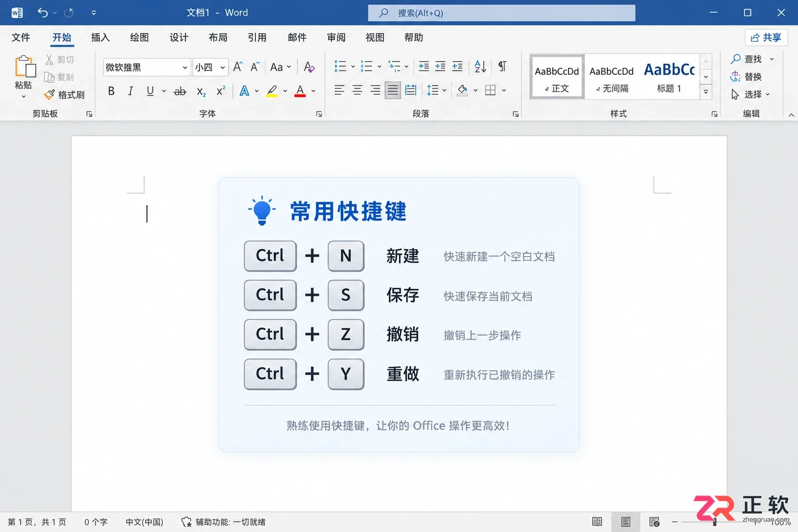Apply the 正文 style
The width and height of the screenshot is (798, 532).
557,77
